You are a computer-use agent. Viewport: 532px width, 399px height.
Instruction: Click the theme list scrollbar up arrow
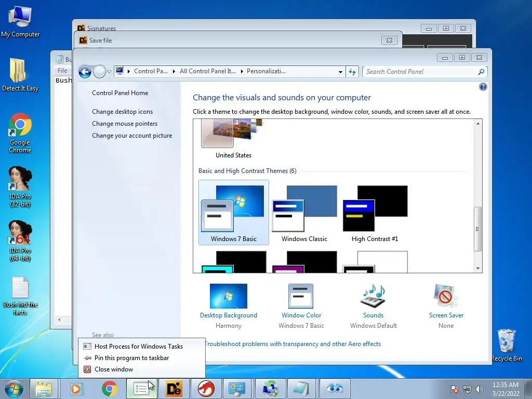[478, 124]
